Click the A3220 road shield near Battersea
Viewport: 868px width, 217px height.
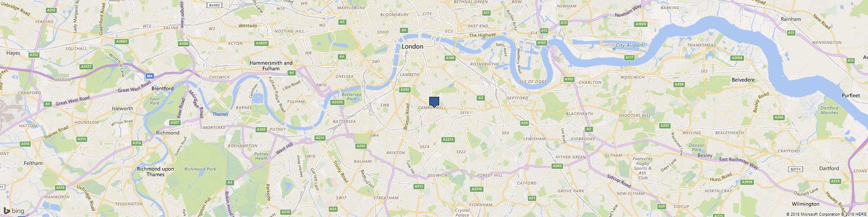tap(337, 102)
